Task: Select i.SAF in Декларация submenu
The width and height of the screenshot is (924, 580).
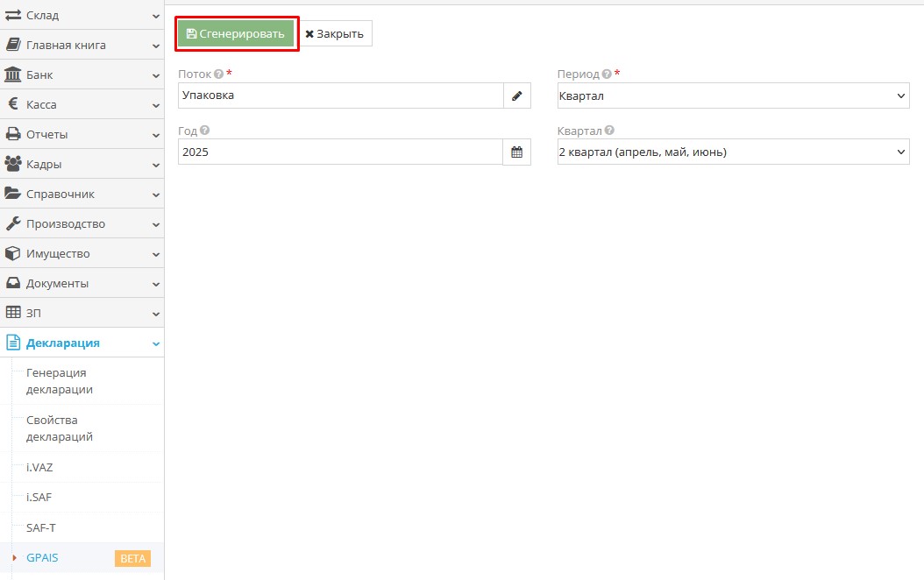Action: point(40,497)
